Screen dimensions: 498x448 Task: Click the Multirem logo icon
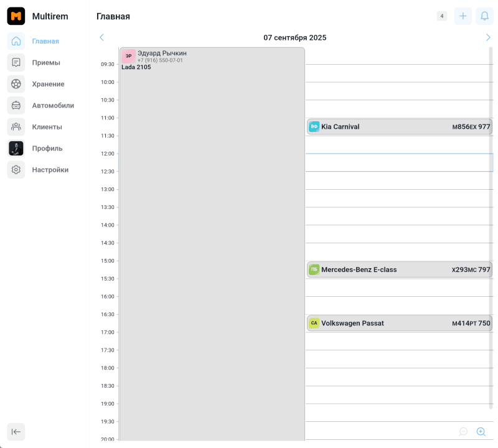[16, 16]
